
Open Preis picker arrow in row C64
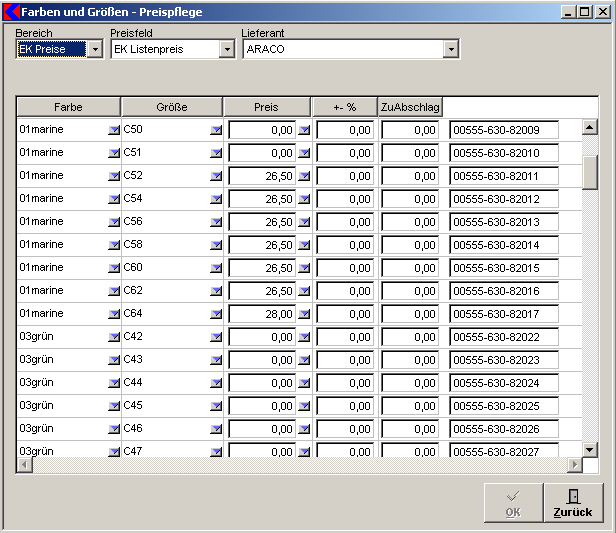tap(304, 314)
